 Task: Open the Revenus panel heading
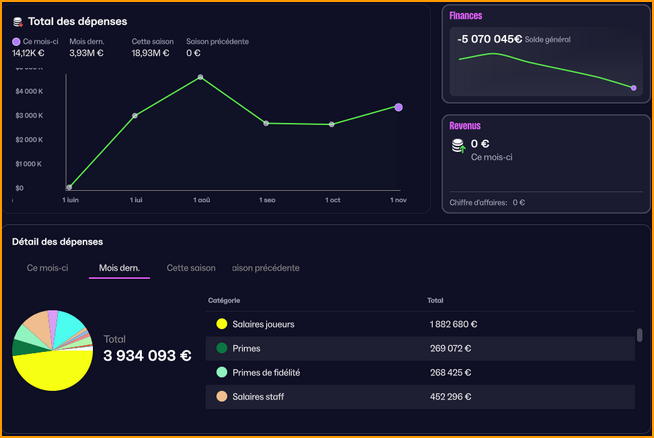click(465, 126)
